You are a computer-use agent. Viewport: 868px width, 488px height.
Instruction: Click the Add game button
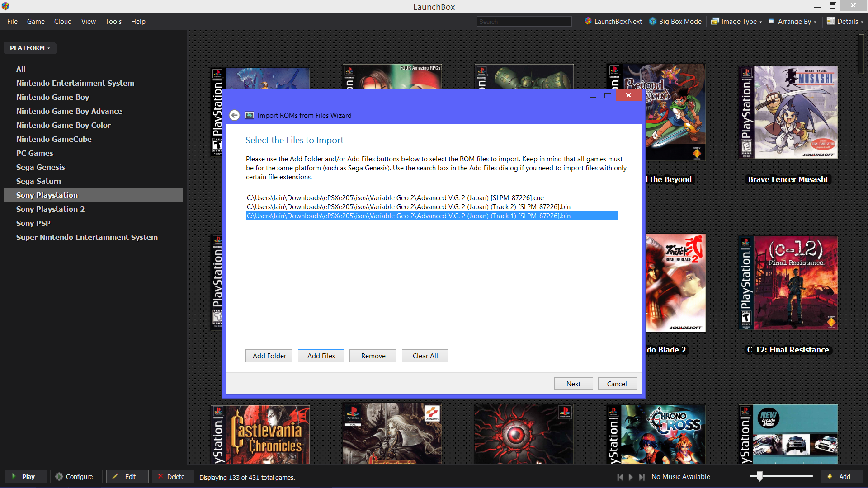[x=842, y=477]
